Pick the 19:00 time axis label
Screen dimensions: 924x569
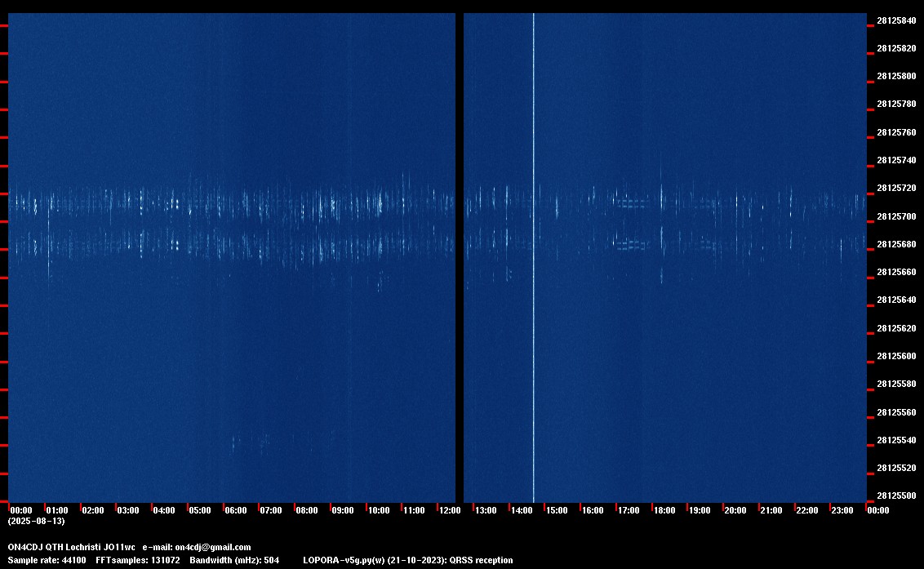[x=700, y=510]
